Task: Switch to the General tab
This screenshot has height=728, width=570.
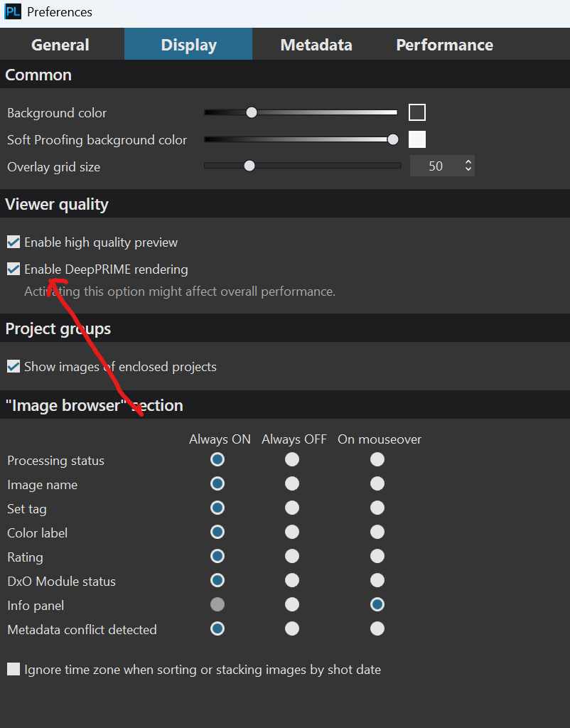Action: pos(60,45)
